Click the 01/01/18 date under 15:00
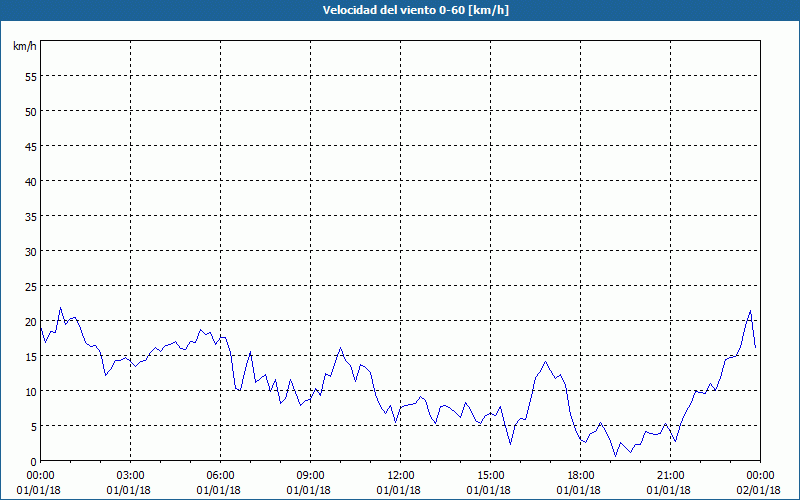Image resolution: width=800 pixels, height=500 pixels. pyautogui.click(x=488, y=490)
